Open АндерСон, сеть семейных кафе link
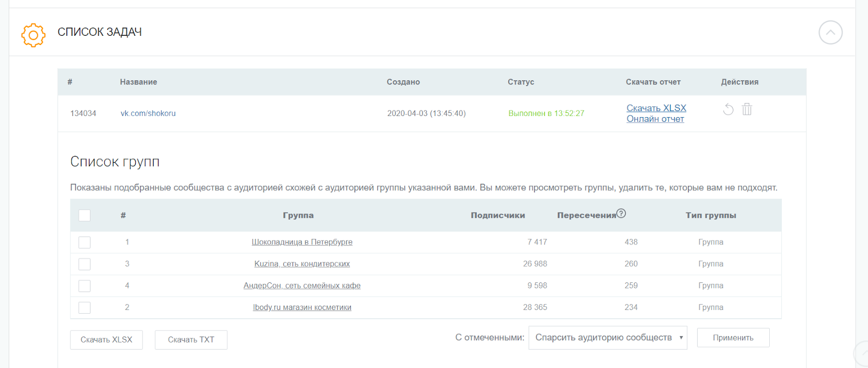Viewport: 868px width, 368px height. 302,286
